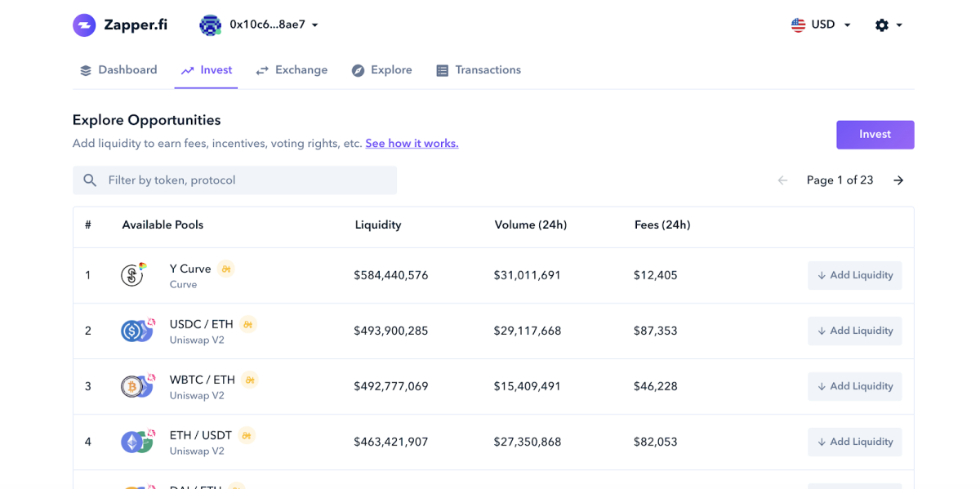The height and width of the screenshot is (489, 980).
Task: Switch to the Explore tab
Action: coord(382,69)
